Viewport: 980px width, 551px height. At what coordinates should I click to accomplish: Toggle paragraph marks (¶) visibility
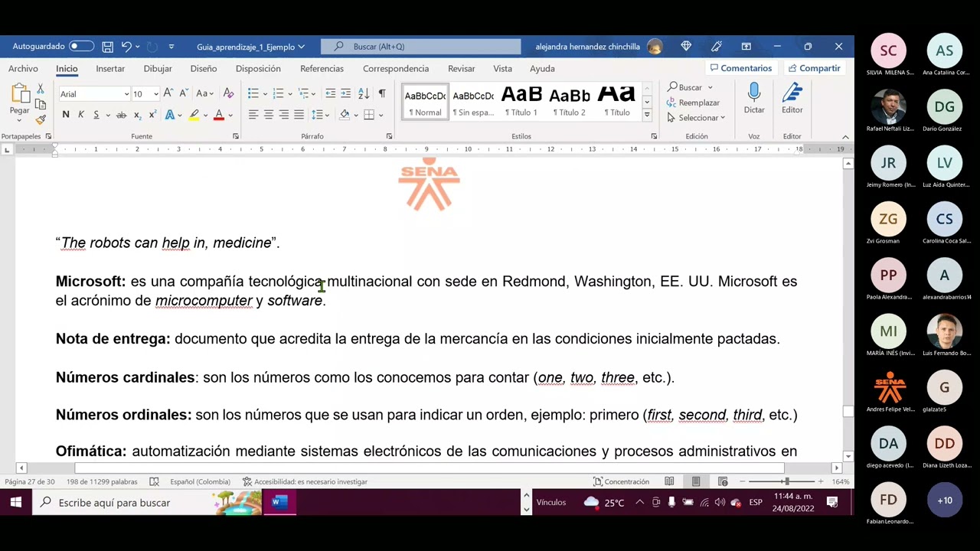(381, 93)
